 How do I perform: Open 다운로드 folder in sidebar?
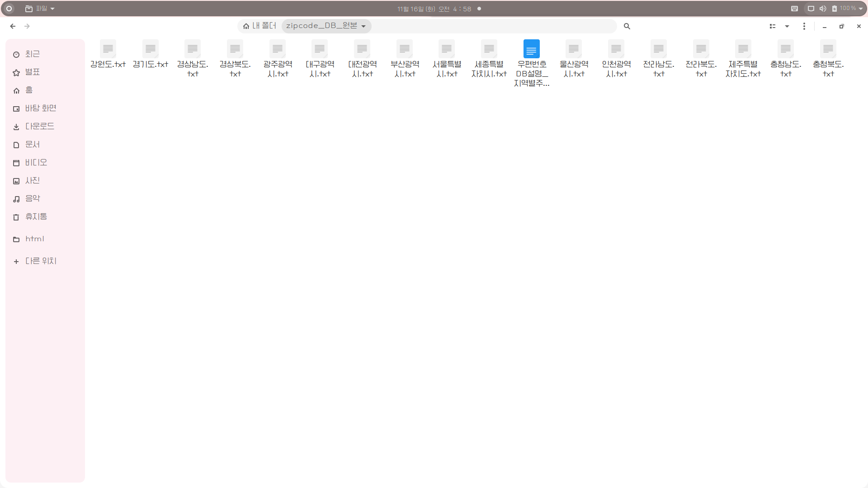pyautogui.click(x=39, y=127)
